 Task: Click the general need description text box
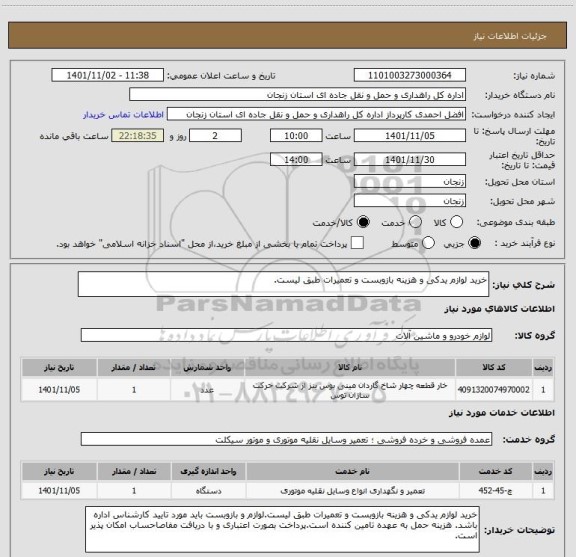click(x=283, y=284)
